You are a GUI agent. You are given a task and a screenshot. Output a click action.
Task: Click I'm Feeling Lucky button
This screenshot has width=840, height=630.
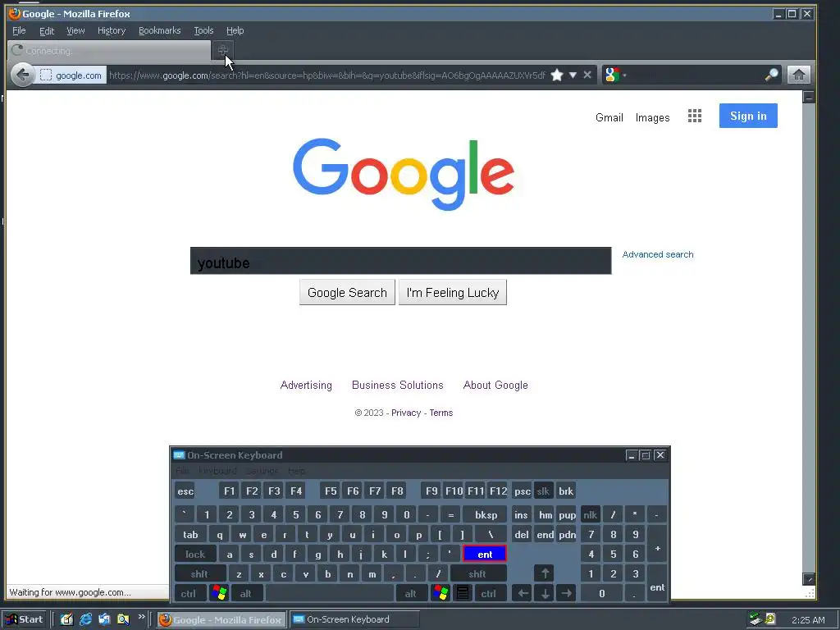[x=453, y=293]
